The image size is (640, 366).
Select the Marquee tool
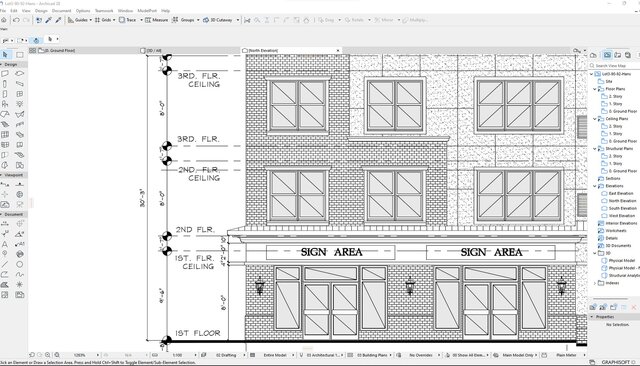point(20,55)
